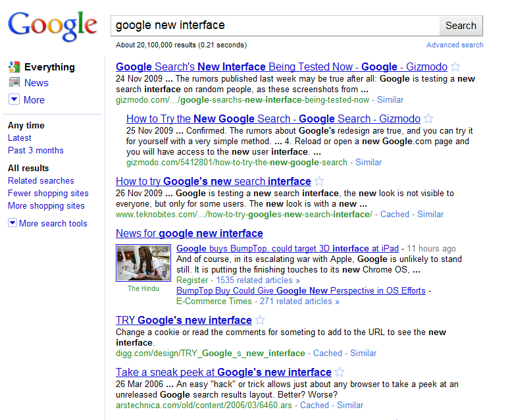This screenshot has width=506, height=420.
Task: Open How to Try the New Google Search link
Action: click(x=273, y=118)
